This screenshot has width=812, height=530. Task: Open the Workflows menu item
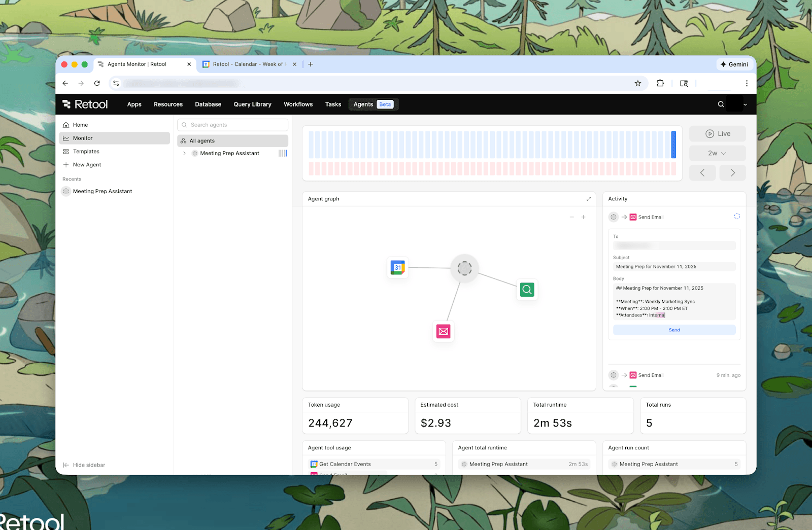coord(298,104)
